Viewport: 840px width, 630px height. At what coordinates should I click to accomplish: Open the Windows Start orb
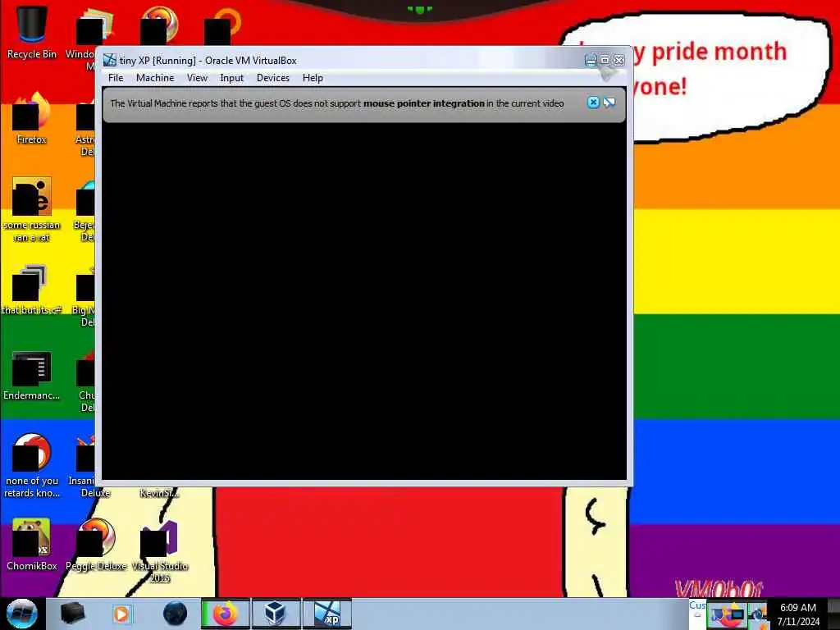coord(21,614)
